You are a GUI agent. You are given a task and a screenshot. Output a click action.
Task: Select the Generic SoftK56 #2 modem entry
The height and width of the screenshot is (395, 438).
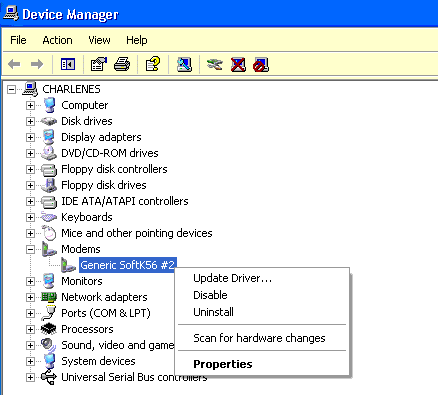(127, 265)
